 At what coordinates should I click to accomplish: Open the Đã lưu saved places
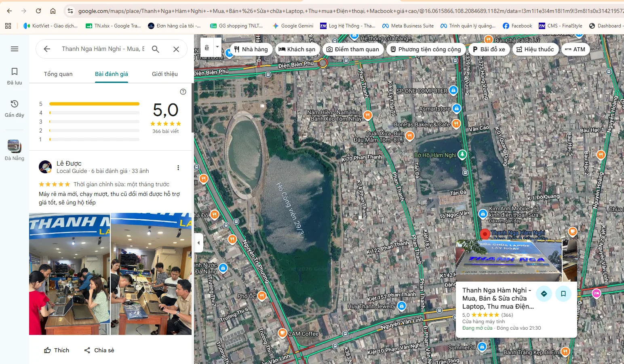[x=15, y=76]
